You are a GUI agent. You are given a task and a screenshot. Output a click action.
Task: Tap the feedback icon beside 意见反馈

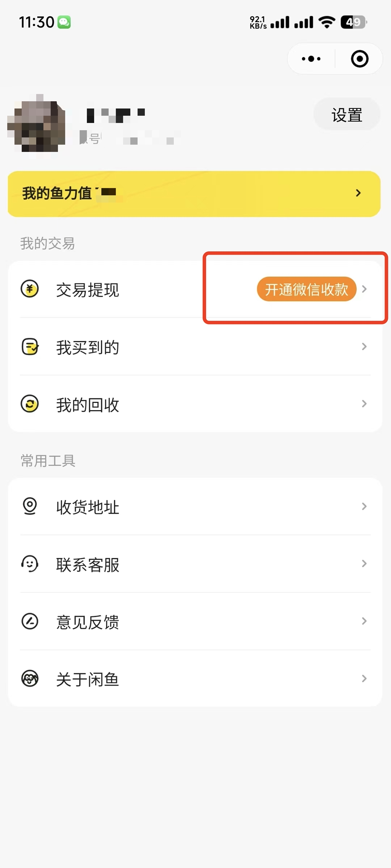(30, 621)
